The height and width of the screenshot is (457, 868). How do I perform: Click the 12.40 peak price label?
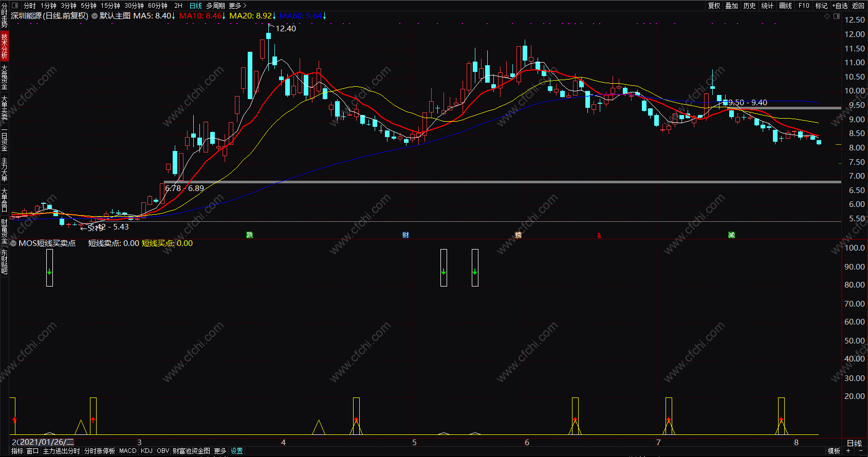click(x=286, y=29)
